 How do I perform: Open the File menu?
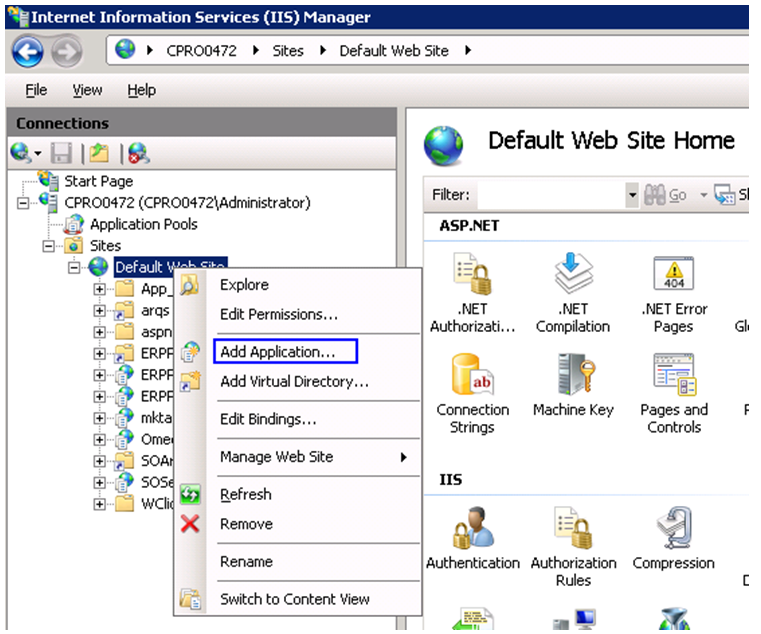coord(36,90)
